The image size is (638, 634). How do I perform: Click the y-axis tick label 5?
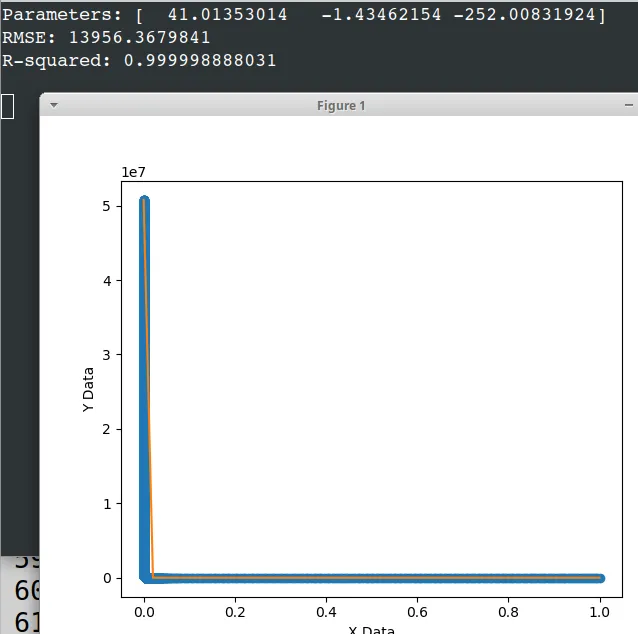pyautogui.click(x=106, y=206)
